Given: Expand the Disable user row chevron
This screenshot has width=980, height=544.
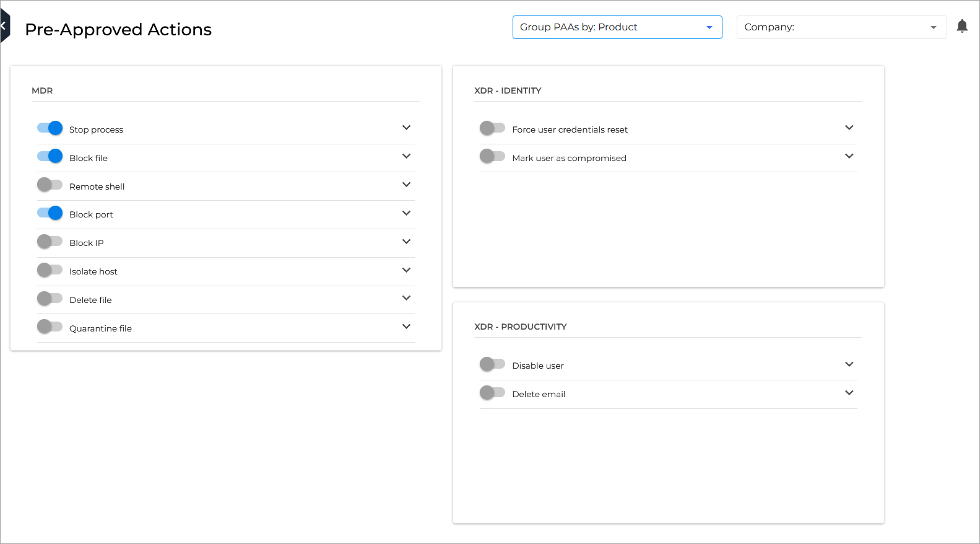Looking at the screenshot, I should tap(849, 364).
